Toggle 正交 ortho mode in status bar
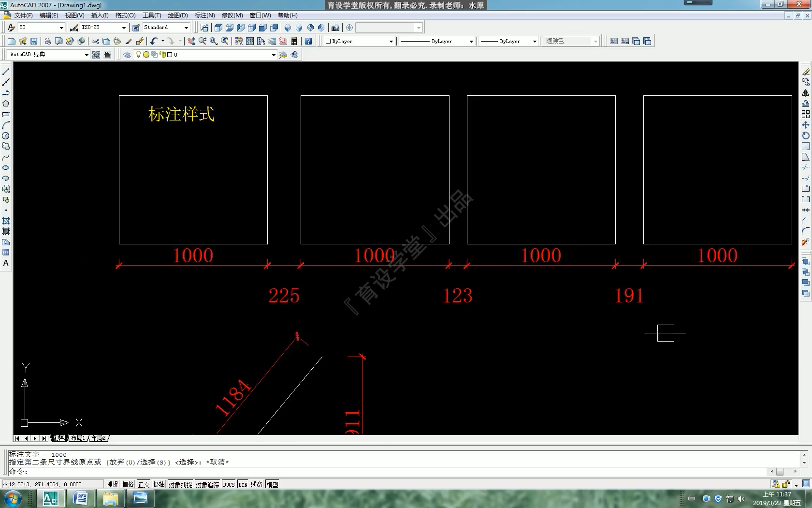The image size is (812, 508). pos(144,484)
